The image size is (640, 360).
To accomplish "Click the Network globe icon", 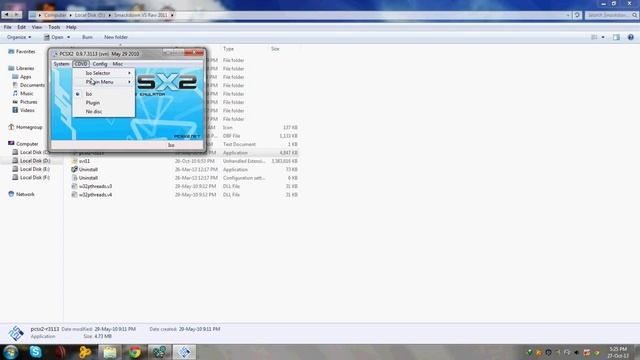I will tap(11, 194).
